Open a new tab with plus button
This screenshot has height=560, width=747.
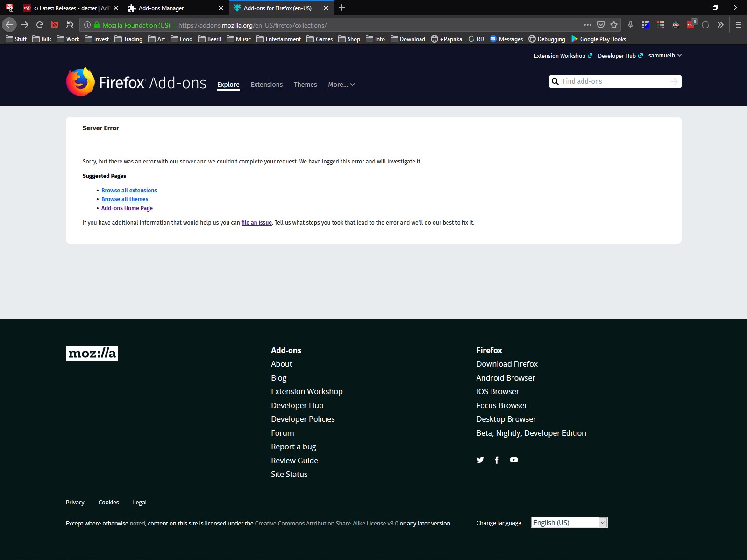coord(342,7)
